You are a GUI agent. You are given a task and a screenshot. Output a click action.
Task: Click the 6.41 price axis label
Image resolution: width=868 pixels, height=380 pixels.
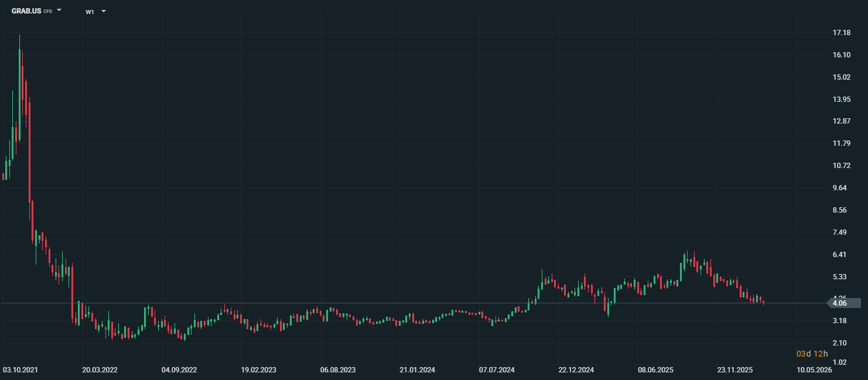tap(841, 255)
